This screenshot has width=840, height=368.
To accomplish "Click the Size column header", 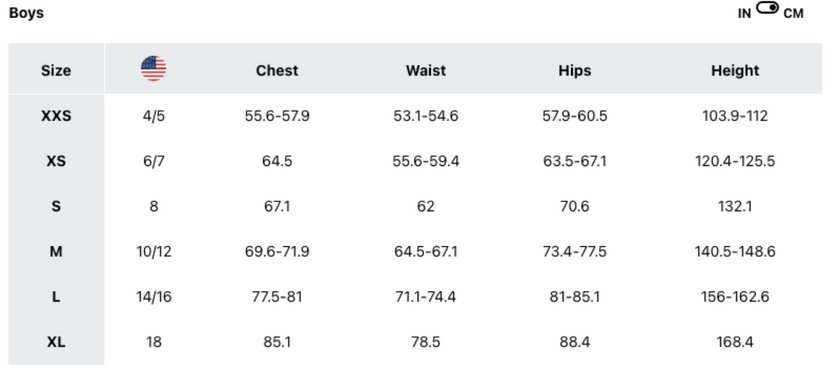I will click(x=56, y=71).
